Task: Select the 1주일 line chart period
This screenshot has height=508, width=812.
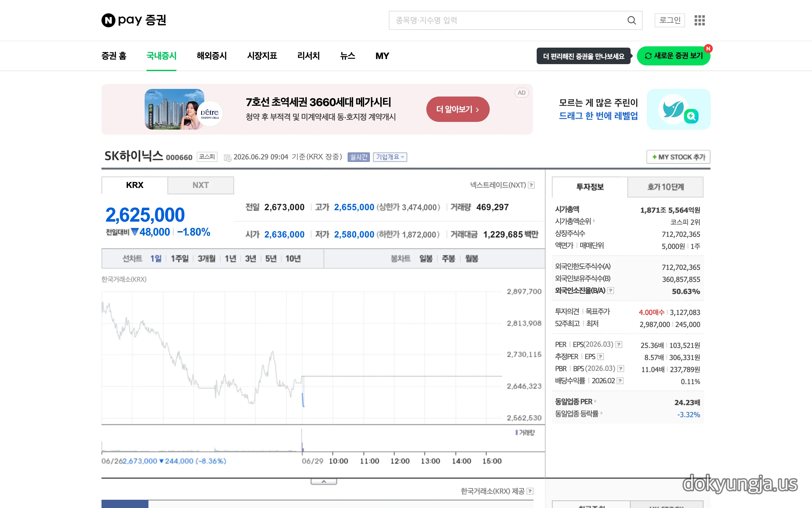Action: [x=180, y=258]
